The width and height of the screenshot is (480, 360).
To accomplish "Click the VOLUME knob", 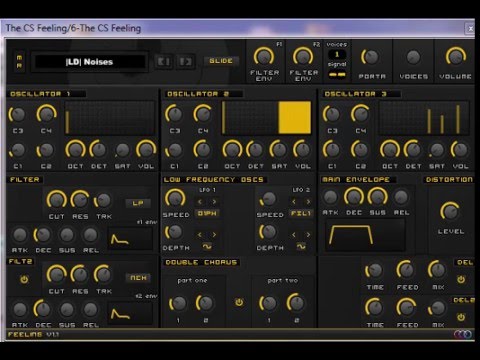I will click(x=455, y=57).
